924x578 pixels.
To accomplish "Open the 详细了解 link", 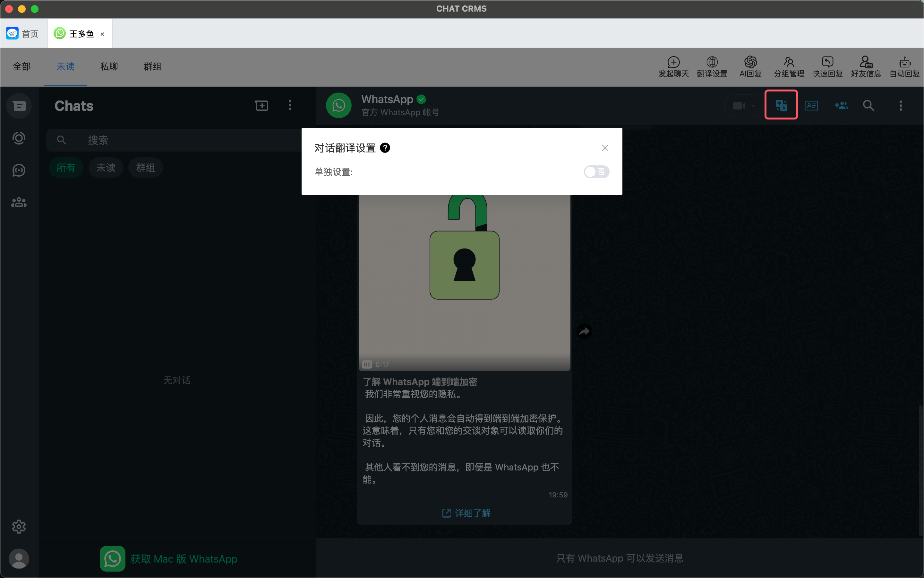I will pyautogui.click(x=466, y=513).
